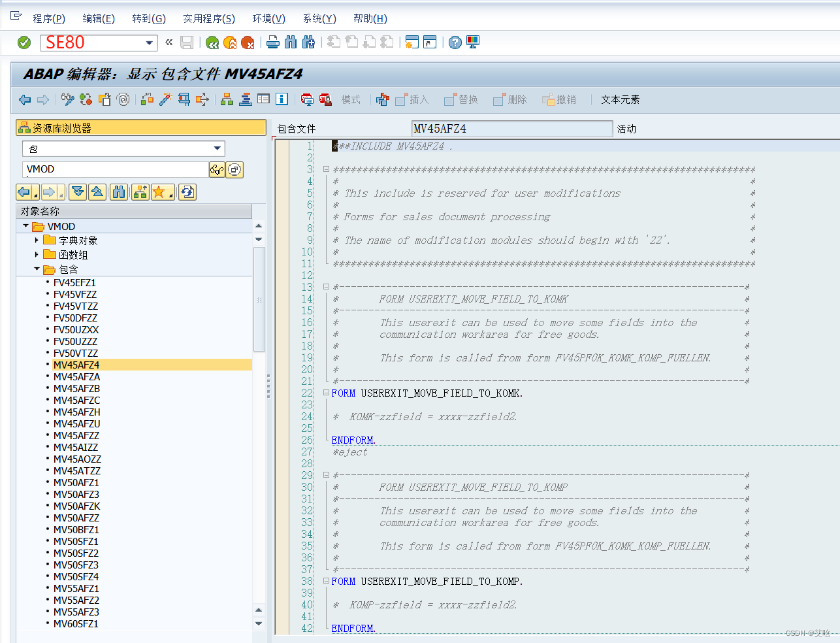The height and width of the screenshot is (643, 840).
Task: Click the 文本元素 (Text elements) button
Action: pos(620,99)
